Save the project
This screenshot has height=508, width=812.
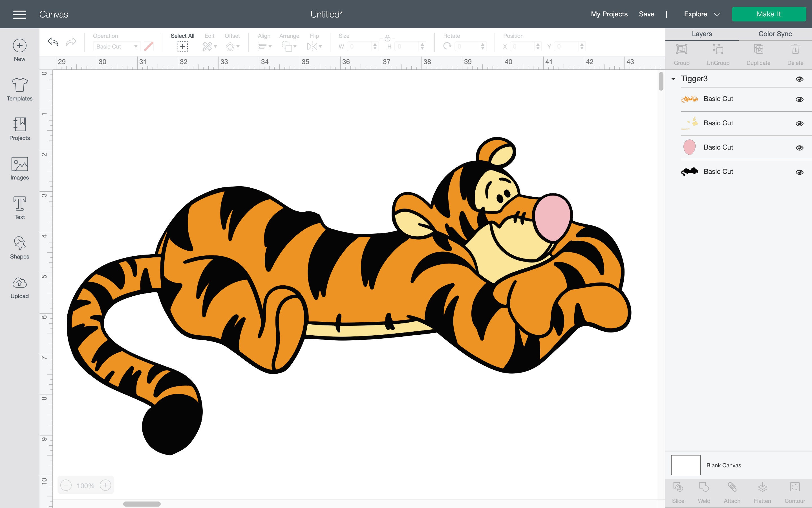(646, 14)
